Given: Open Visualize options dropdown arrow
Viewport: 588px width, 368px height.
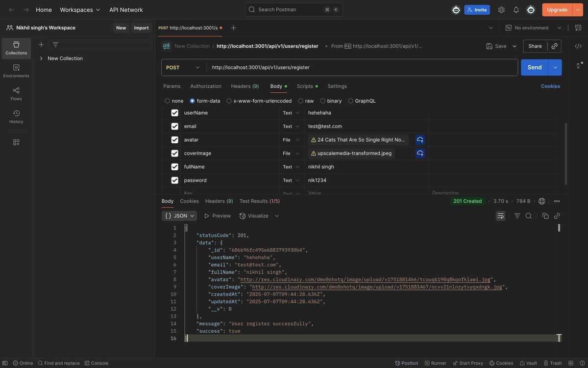Looking at the screenshot, I should pos(277,216).
